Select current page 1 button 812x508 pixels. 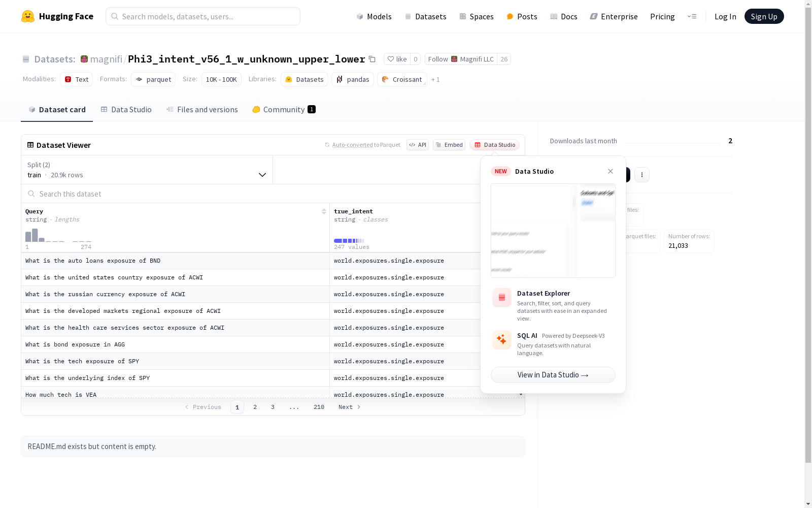pos(237,407)
